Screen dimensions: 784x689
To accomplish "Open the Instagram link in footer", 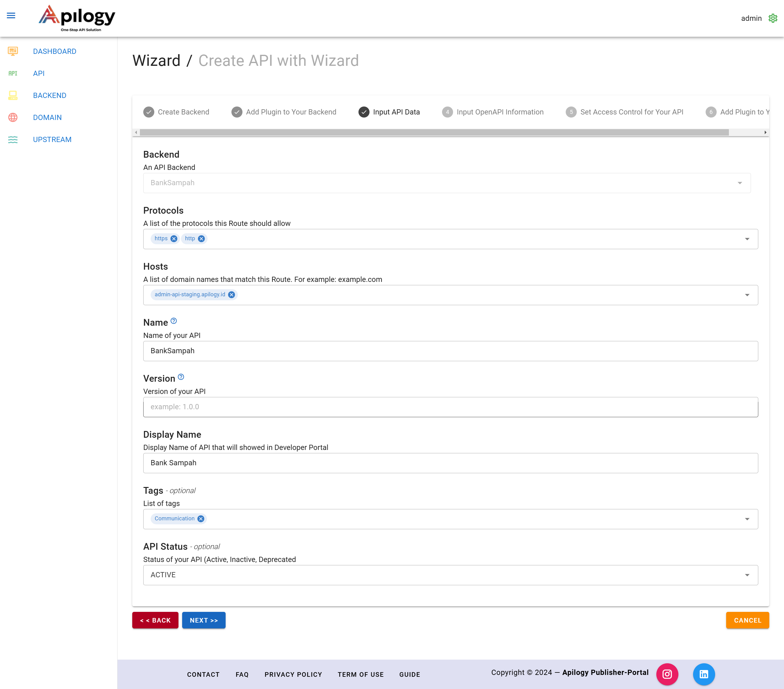I will tap(667, 674).
